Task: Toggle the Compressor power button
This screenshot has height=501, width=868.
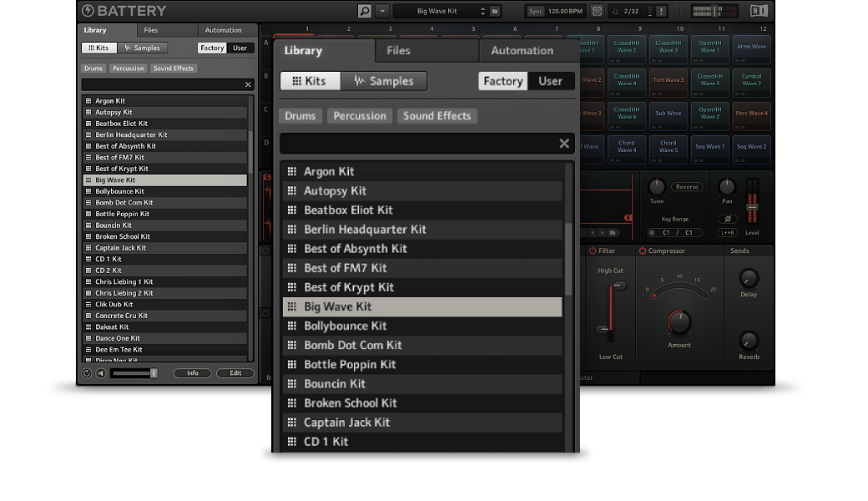Action: [643, 250]
